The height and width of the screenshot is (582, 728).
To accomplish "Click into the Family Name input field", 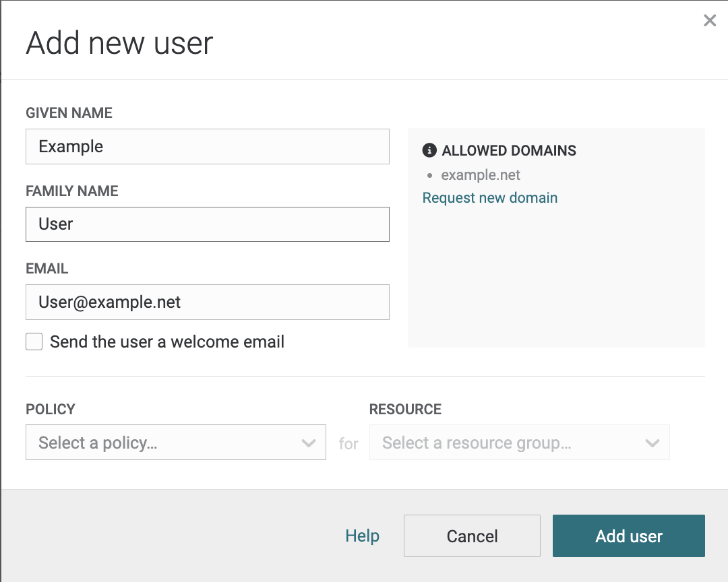I will point(207,224).
